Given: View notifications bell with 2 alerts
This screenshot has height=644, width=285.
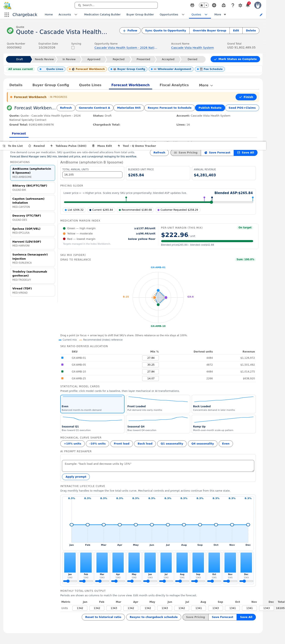Looking at the screenshot, I should [x=248, y=5].
